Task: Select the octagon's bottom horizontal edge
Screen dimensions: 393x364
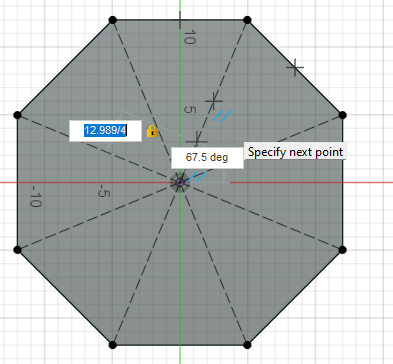Action: [x=180, y=345]
